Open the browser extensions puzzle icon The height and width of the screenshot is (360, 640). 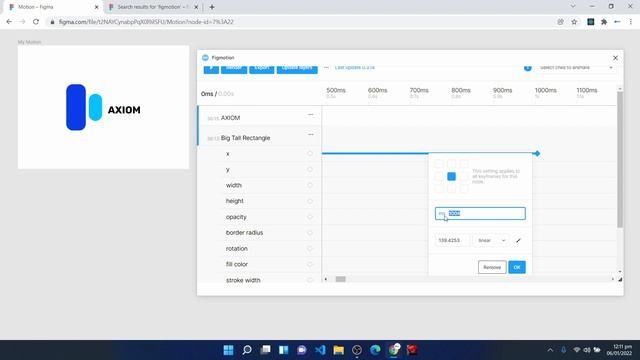(604, 22)
